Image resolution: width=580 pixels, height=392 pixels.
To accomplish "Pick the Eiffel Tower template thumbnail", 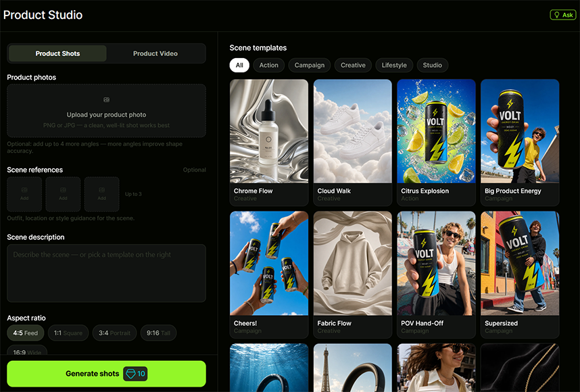I will pos(352,368).
